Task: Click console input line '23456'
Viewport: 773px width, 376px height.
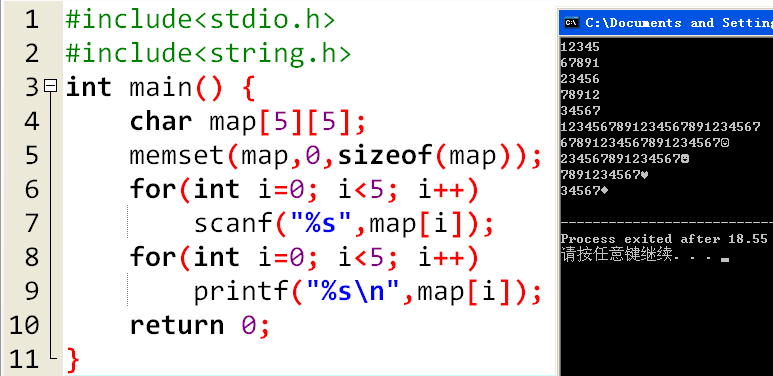Action: pyautogui.click(x=580, y=79)
